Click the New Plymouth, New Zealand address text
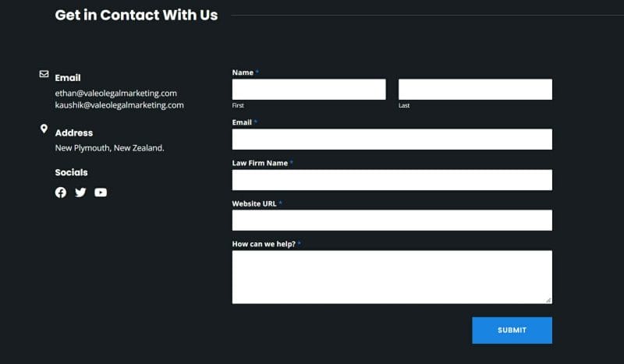The image size is (624, 364). tap(109, 148)
